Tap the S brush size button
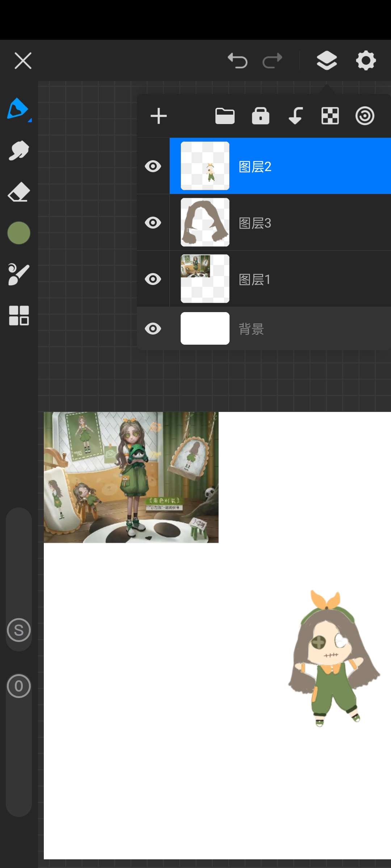 click(19, 630)
